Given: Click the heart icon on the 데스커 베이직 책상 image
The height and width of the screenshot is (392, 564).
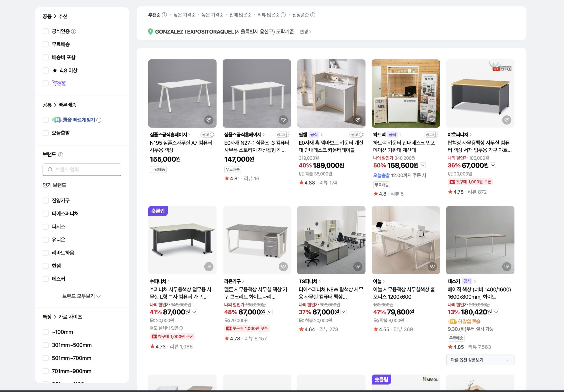Looking at the screenshot, I should pos(506,266).
